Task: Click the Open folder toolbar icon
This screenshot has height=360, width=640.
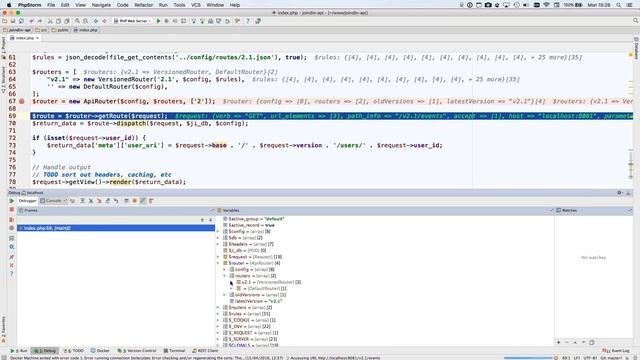Action: tap(5, 21)
